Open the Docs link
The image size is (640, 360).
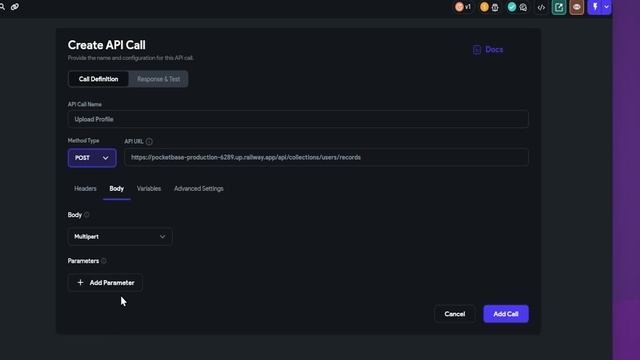(x=494, y=50)
